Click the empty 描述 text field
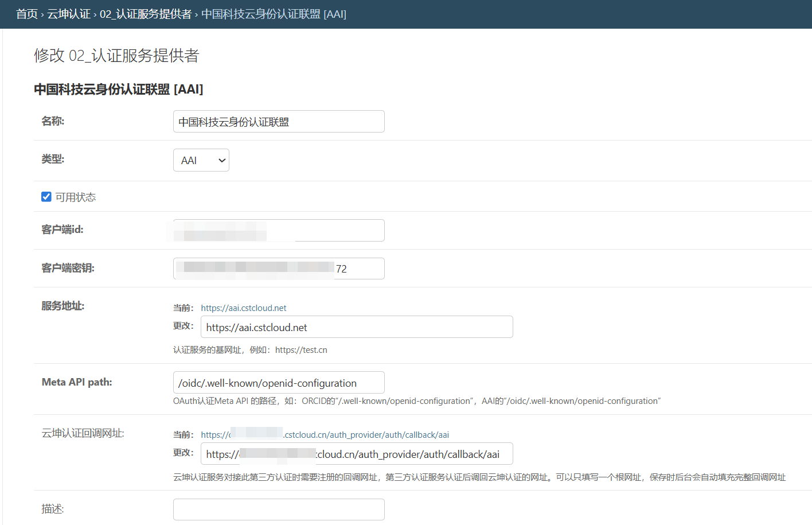The height and width of the screenshot is (525, 812). coord(279,510)
